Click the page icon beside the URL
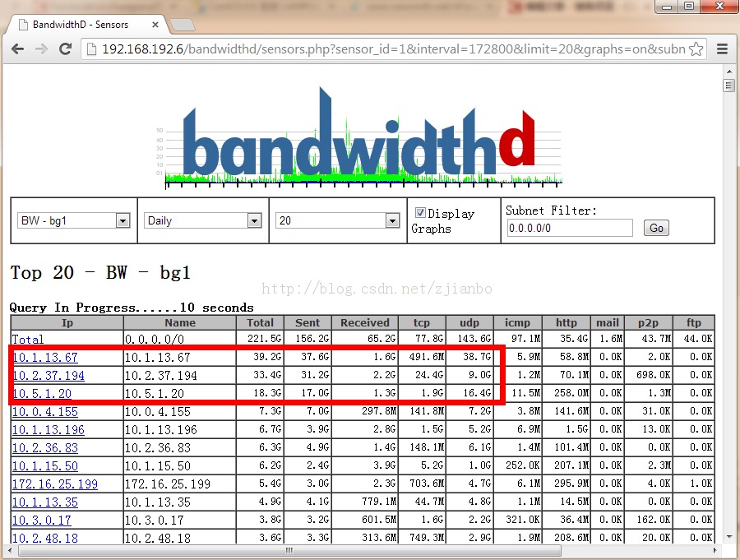The width and height of the screenshot is (740, 560). pos(90,49)
